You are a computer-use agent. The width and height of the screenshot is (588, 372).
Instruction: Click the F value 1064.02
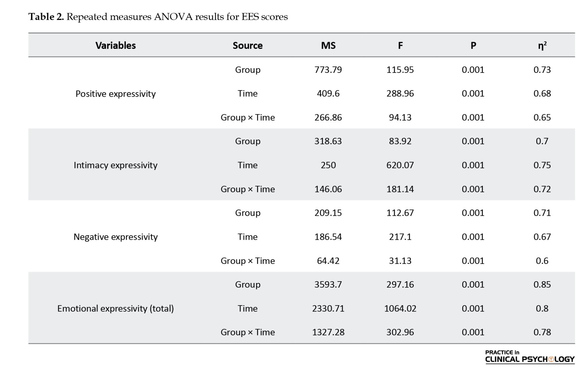400,309
